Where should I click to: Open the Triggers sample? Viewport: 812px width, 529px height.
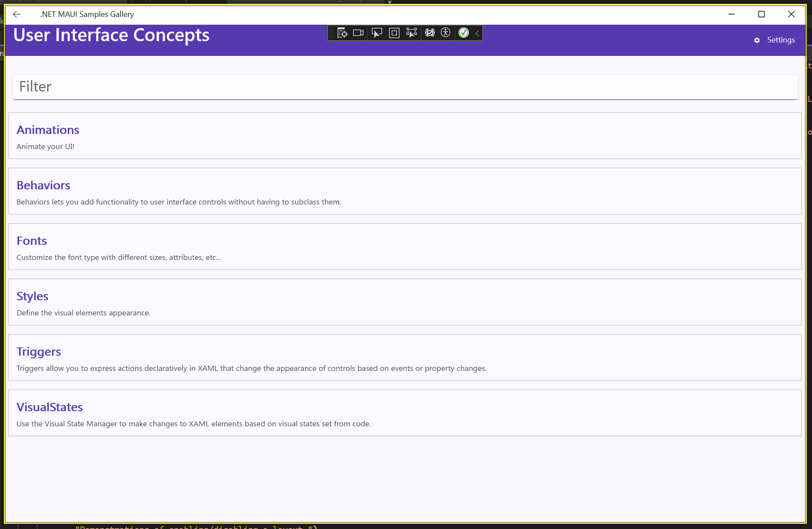point(39,352)
